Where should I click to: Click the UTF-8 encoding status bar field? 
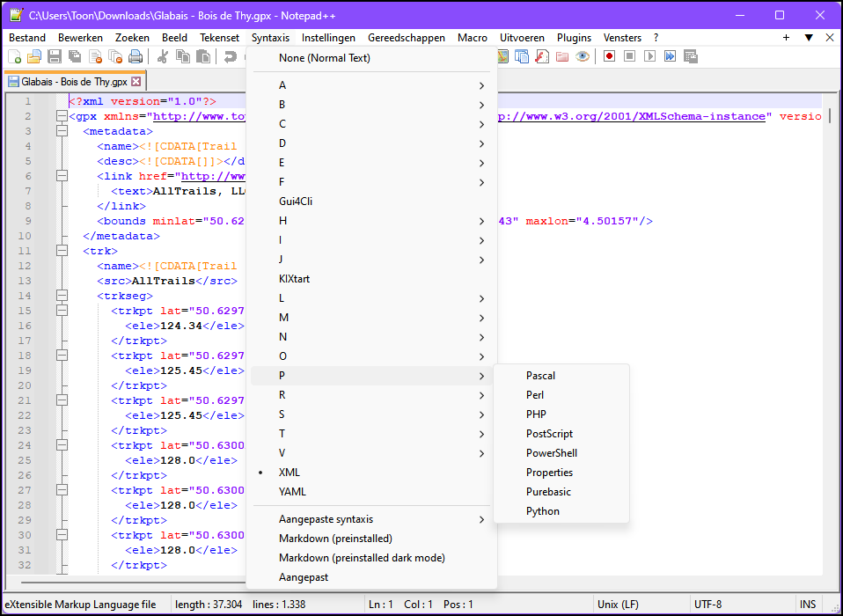(x=708, y=605)
